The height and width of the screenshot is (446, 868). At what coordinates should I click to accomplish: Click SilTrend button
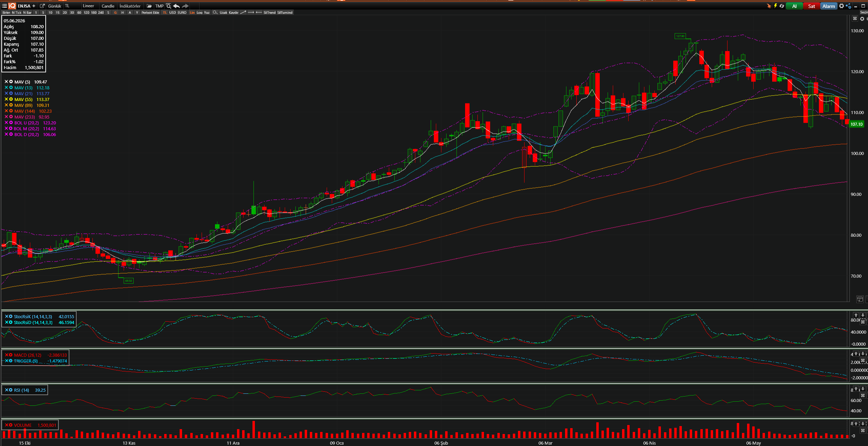click(x=270, y=12)
